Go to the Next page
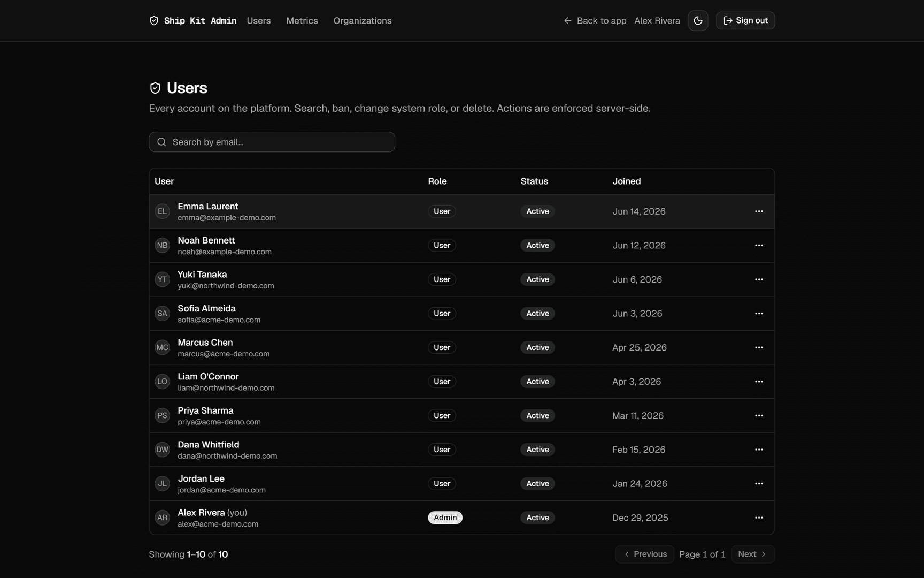The width and height of the screenshot is (924, 578). pos(753,554)
